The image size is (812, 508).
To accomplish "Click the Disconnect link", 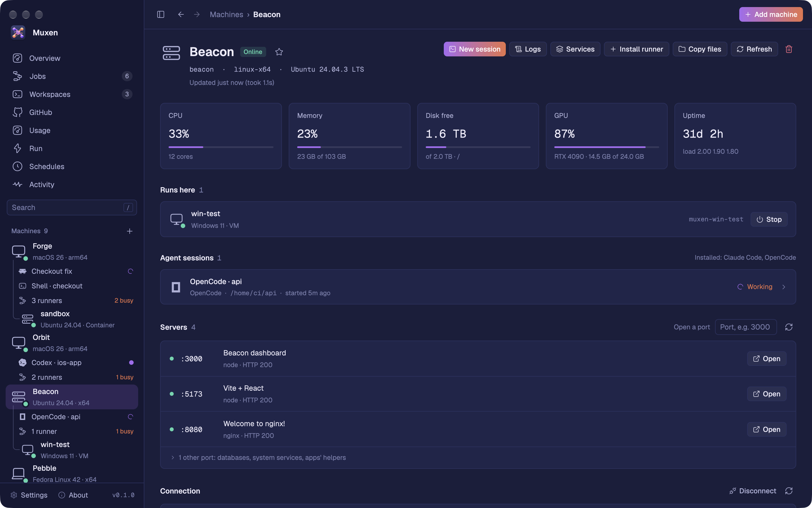I will (x=753, y=491).
